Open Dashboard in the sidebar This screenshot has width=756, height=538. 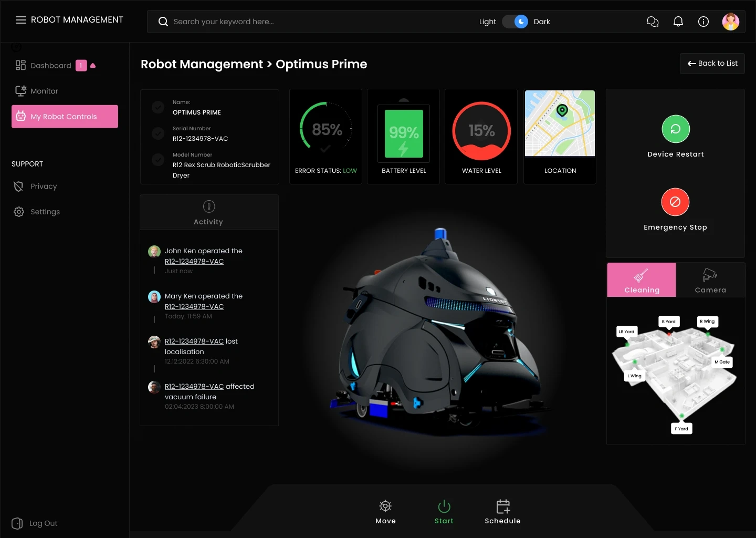click(x=51, y=66)
